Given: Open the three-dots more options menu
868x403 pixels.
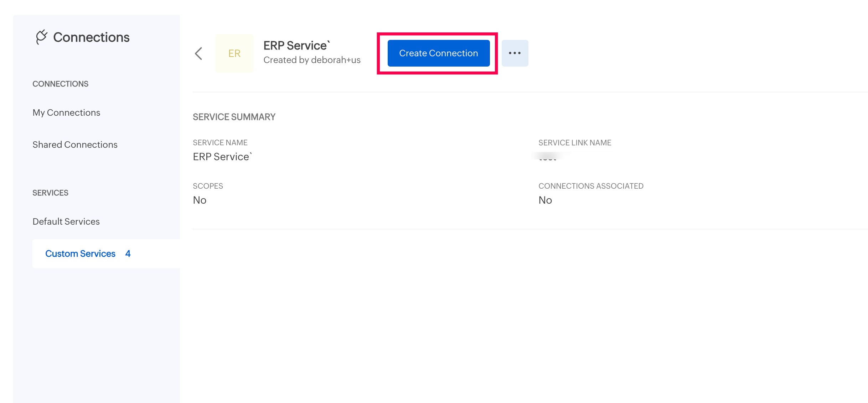Looking at the screenshot, I should pos(515,53).
